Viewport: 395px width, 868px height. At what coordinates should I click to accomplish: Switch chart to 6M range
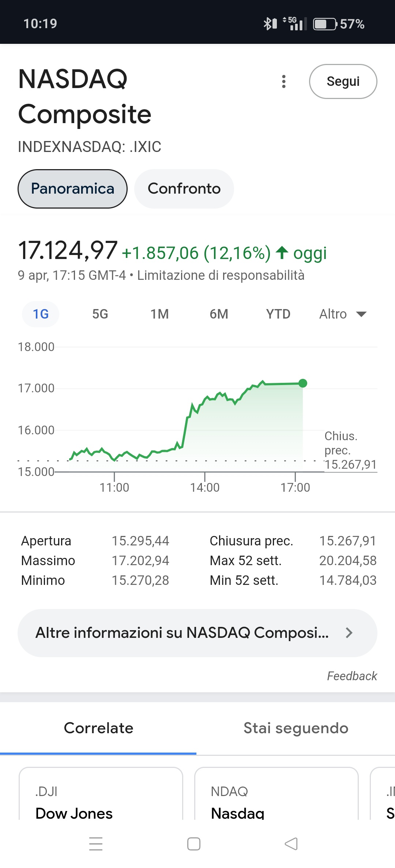click(219, 314)
